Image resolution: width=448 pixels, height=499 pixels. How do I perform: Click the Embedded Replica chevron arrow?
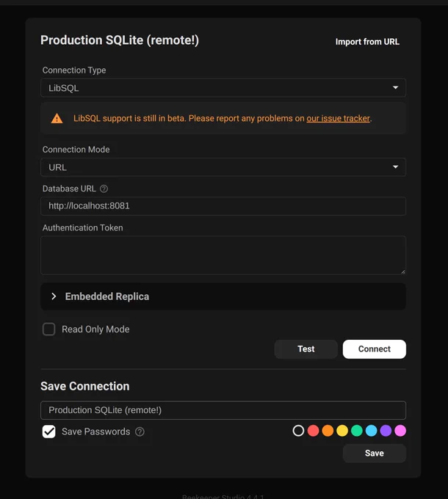54,296
